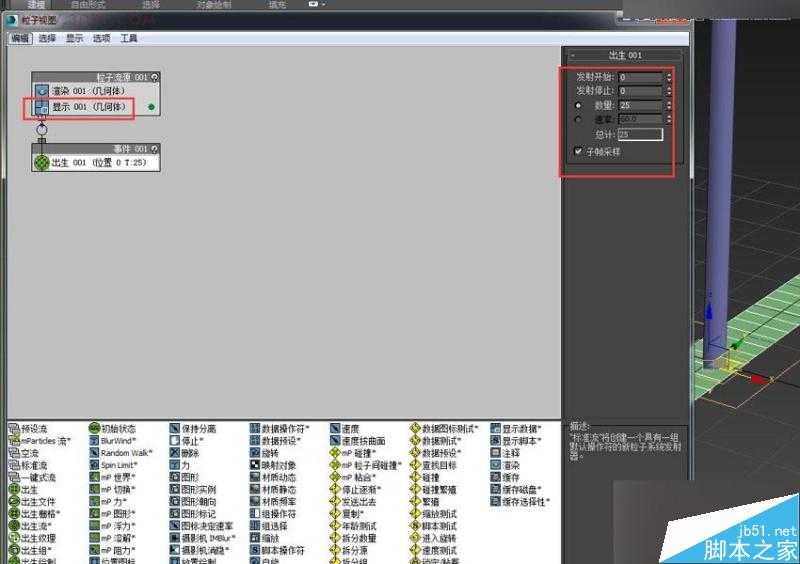This screenshot has height=564, width=800.
Task: Pick the 空流 icon in depot
Action: tap(14, 453)
